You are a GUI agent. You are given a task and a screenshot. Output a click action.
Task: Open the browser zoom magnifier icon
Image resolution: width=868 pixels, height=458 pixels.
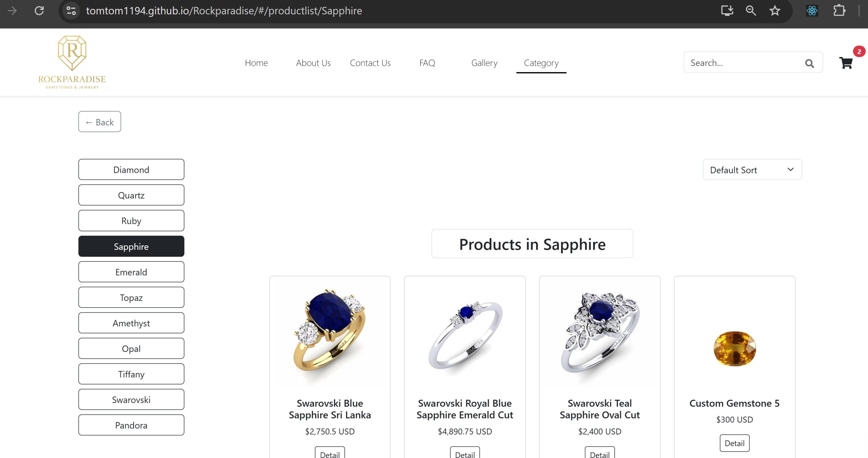coord(751,11)
